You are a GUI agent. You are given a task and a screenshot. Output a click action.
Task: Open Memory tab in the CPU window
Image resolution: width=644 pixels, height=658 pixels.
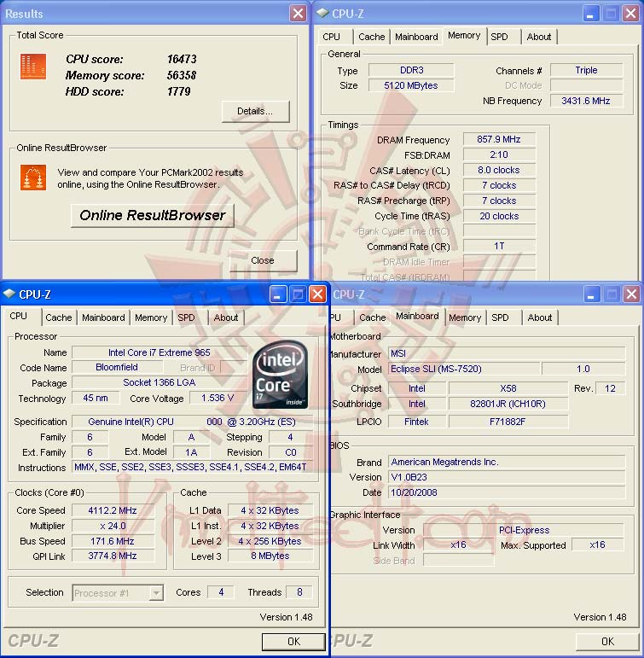point(151,317)
